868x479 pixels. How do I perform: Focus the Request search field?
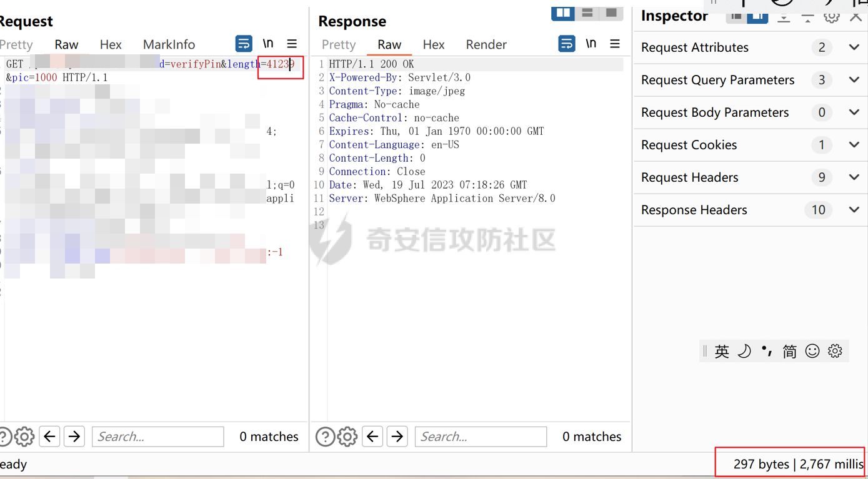[x=158, y=437]
